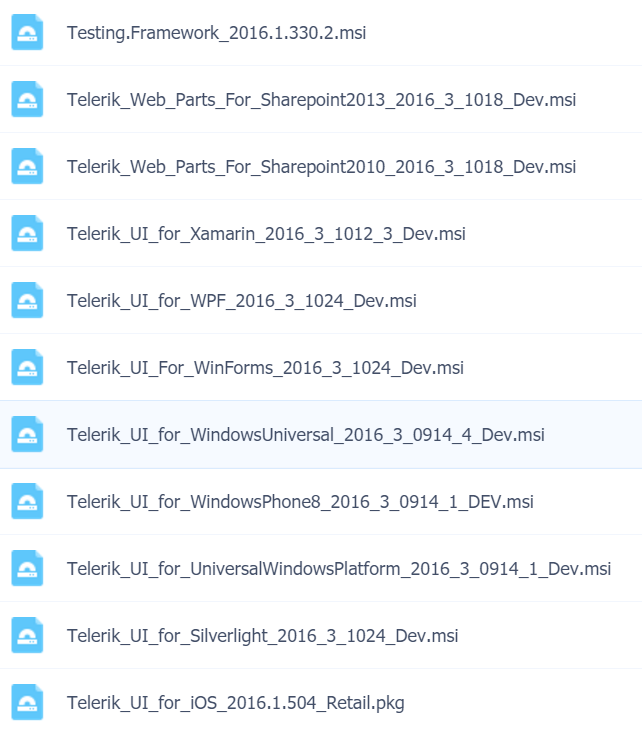Viewport: 642px width, 731px height.
Task: Select the Sharepoint2013 Web Parts file icon
Action: pos(27,99)
